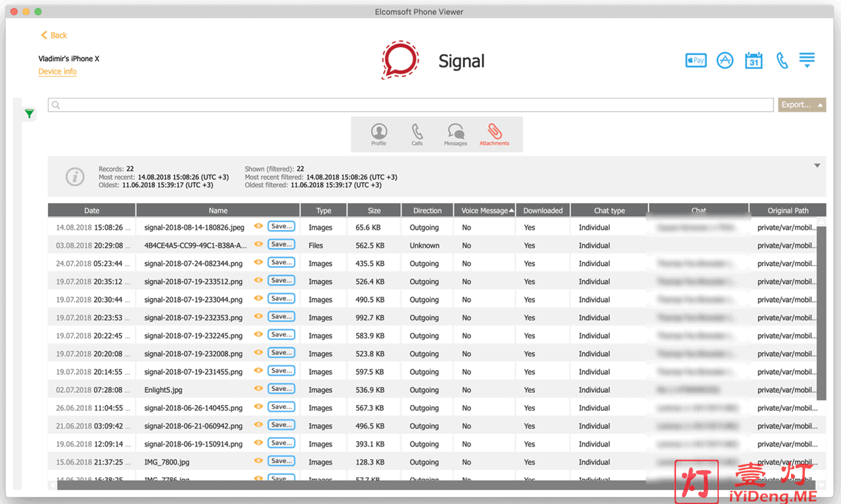Switch to the Attachments tab
The height and width of the screenshot is (504, 841).
tap(494, 134)
